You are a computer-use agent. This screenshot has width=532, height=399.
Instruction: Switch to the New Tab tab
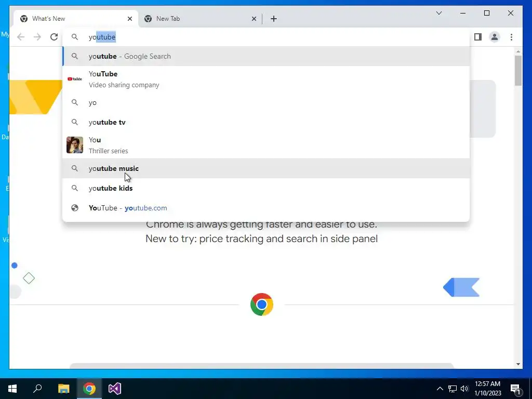pos(200,19)
